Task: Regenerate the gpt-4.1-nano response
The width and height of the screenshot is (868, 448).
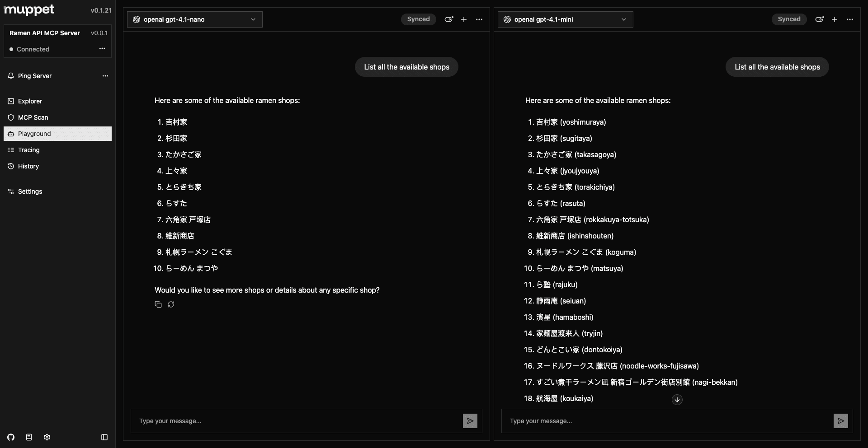Action: pos(170,304)
